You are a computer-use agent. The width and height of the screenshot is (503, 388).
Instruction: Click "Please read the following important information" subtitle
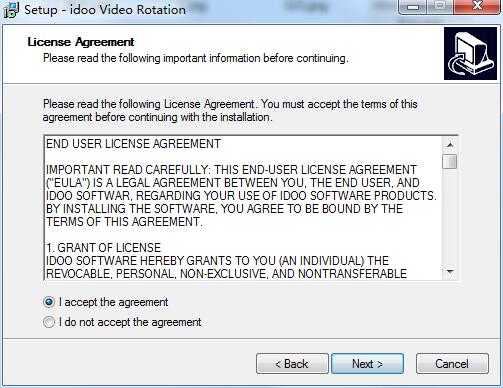tap(196, 58)
